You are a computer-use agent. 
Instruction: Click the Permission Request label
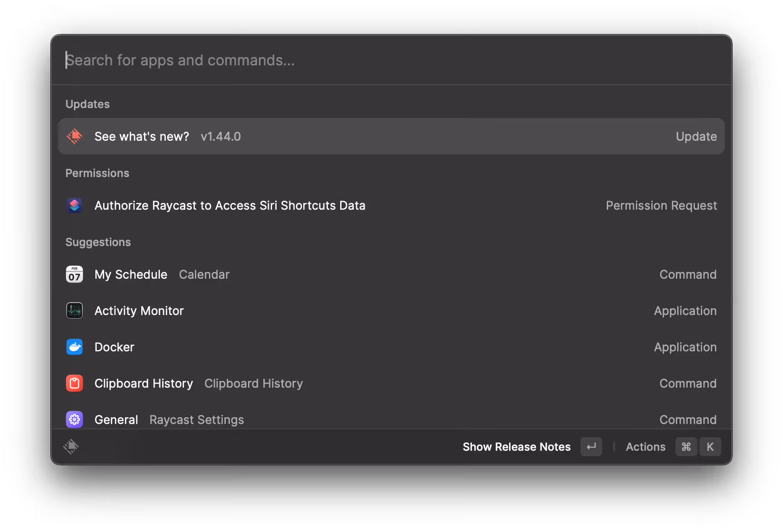pos(661,206)
